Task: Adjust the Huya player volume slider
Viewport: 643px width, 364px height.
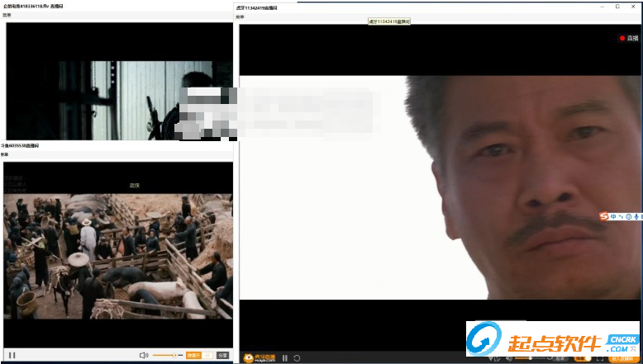Action: point(532,359)
